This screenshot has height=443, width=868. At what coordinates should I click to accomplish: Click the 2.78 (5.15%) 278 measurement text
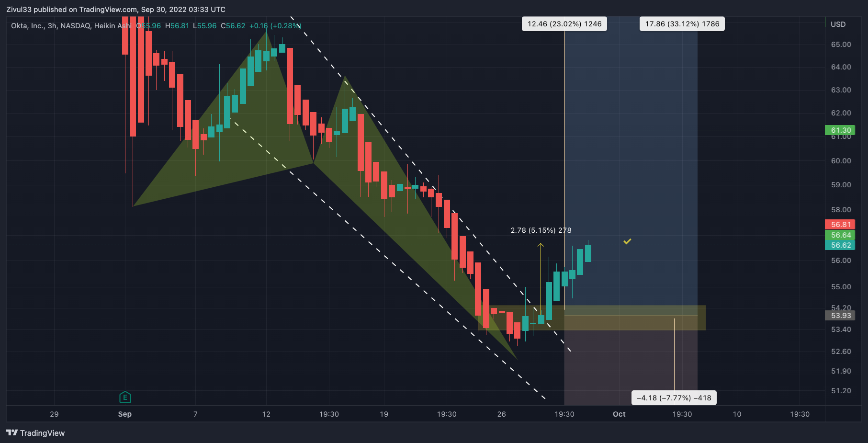tap(541, 230)
